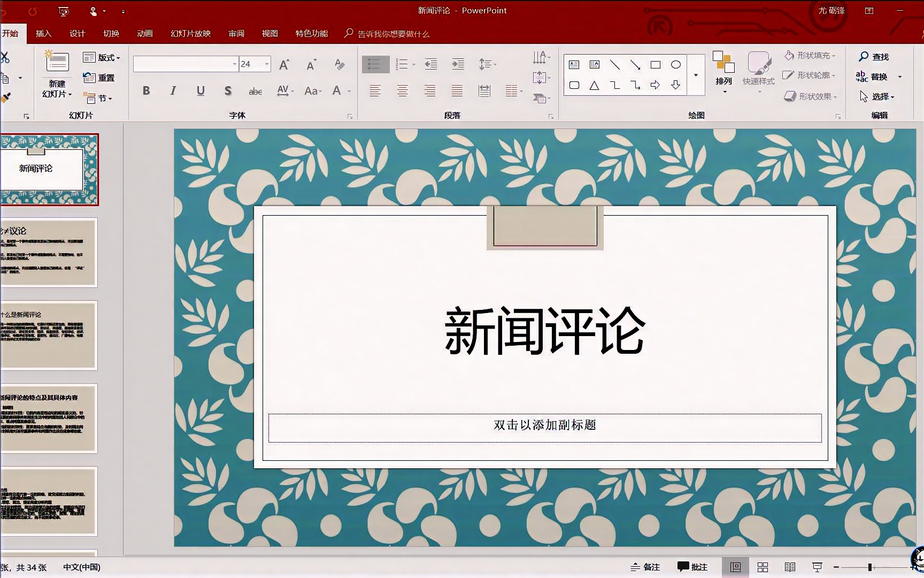
Task: Open the Shape Outline (形状轮廓) dropdown
Action: (x=810, y=75)
